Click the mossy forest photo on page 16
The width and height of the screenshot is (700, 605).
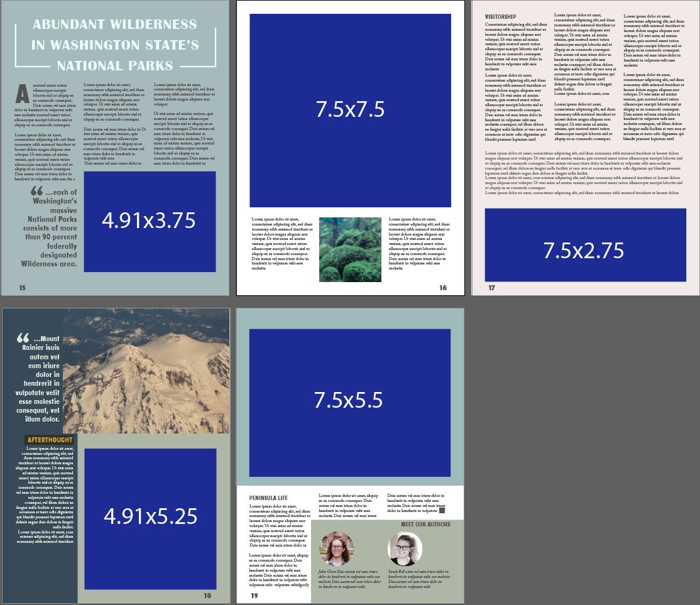click(x=350, y=249)
